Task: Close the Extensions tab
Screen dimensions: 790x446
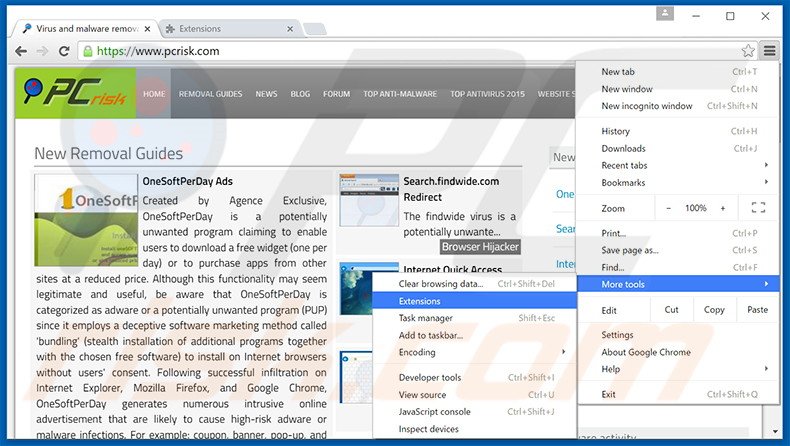Action: [290, 29]
